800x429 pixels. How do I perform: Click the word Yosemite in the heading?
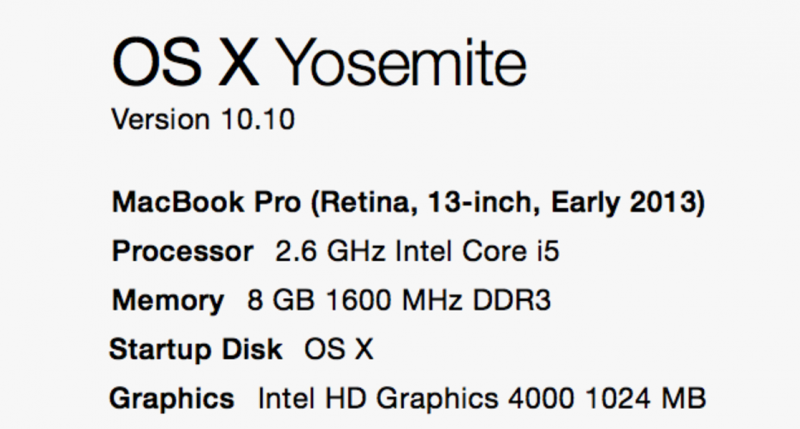[403, 64]
